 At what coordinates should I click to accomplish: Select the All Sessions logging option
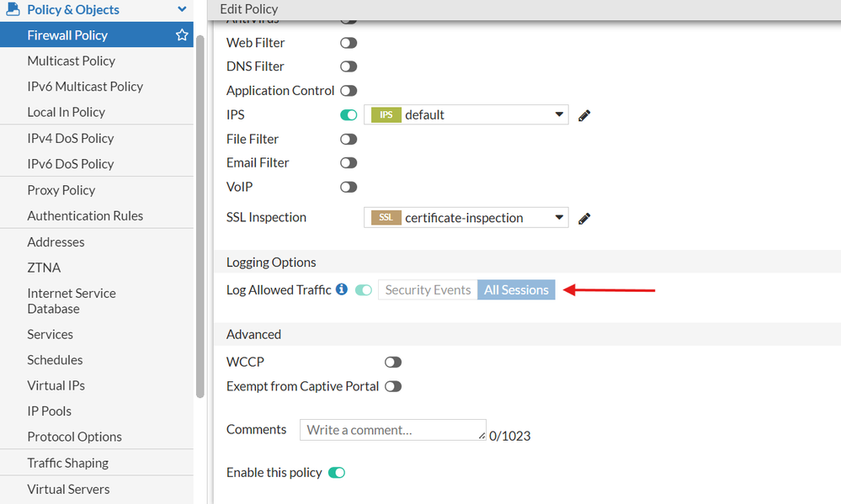516,289
